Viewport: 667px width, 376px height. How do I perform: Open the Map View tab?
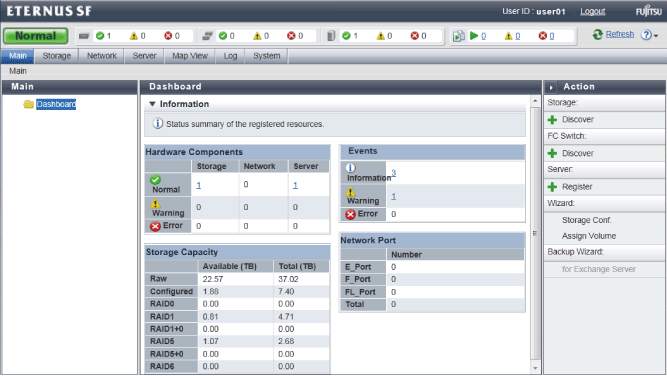tap(190, 56)
